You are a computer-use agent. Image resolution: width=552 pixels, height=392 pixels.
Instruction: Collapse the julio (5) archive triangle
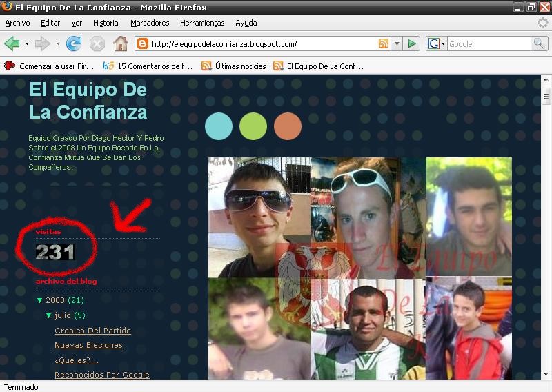click(x=48, y=315)
